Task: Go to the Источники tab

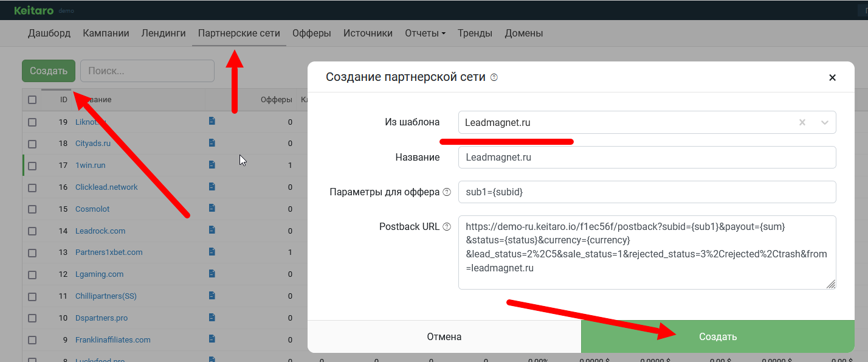Action: tap(368, 33)
